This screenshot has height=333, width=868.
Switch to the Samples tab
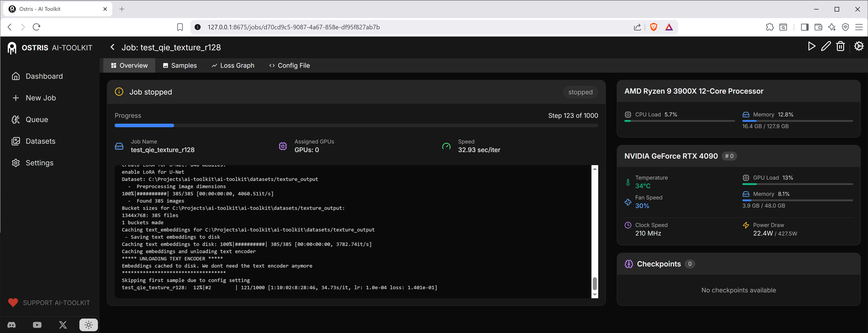pos(180,66)
